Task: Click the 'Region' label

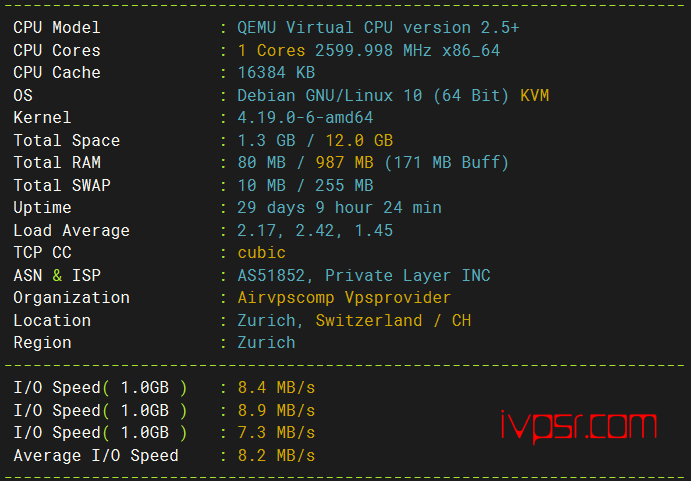Action: point(42,343)
